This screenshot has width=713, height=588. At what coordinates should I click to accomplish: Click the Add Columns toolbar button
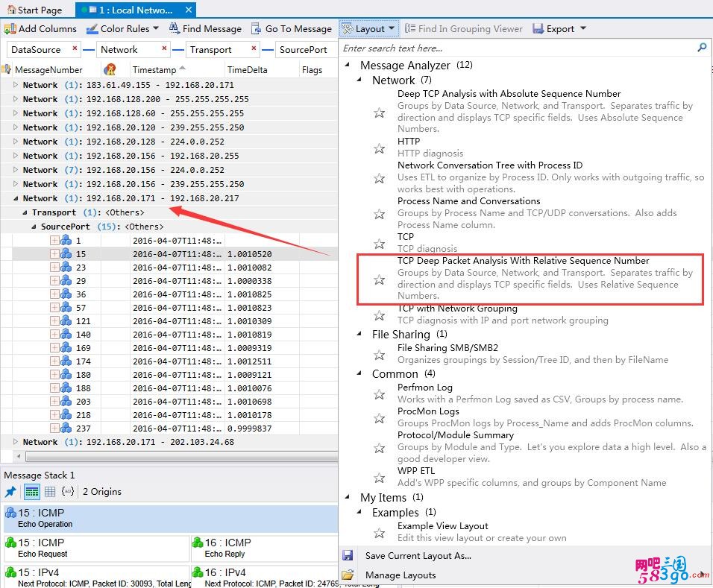41,29
